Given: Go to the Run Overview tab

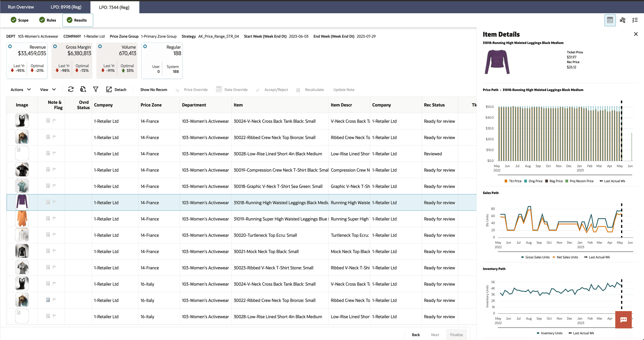Looking at the screenshot, I should (21, 7).
